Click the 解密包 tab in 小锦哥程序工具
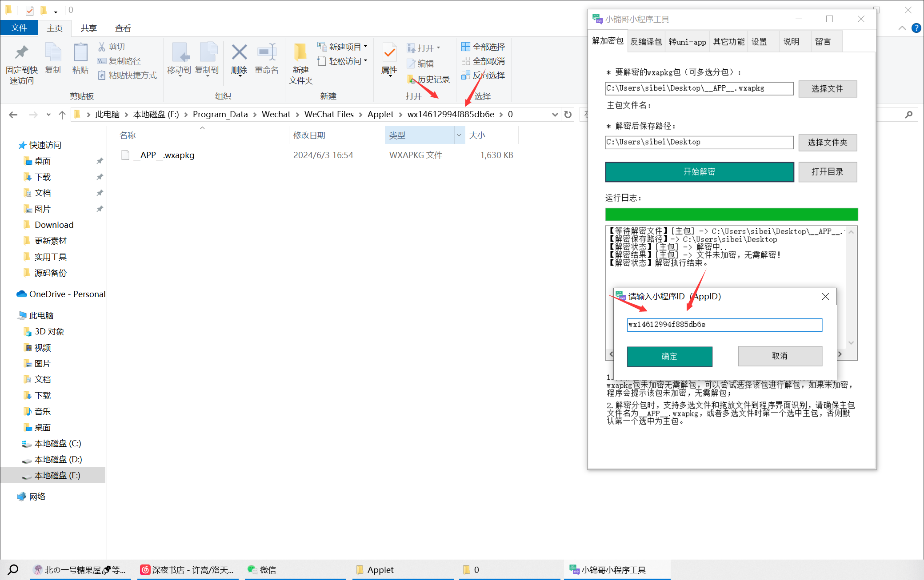The width and height of the screenshot is (924, 580). (x=605, y=41)
